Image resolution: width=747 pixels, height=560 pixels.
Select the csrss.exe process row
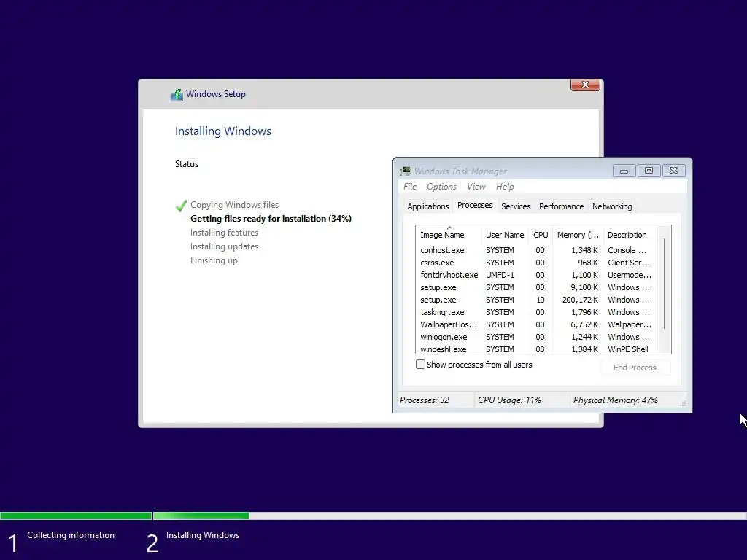coord(536,262)
